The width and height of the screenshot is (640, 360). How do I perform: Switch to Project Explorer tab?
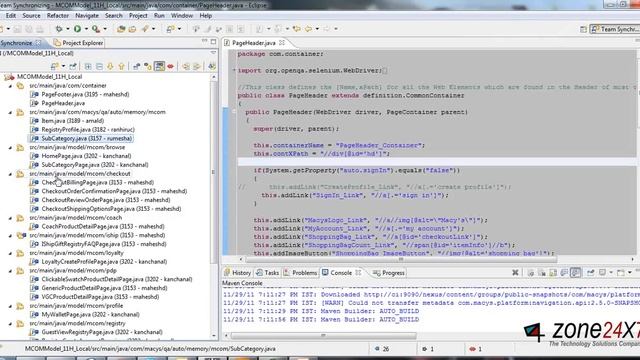(78, 42)
